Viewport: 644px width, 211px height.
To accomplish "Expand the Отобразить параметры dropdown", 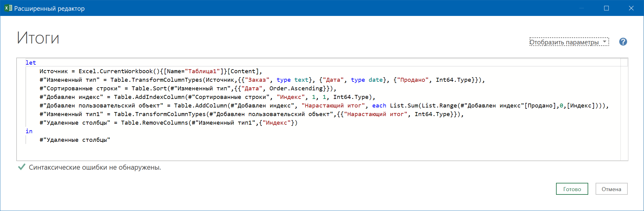I will coord(569,42).
